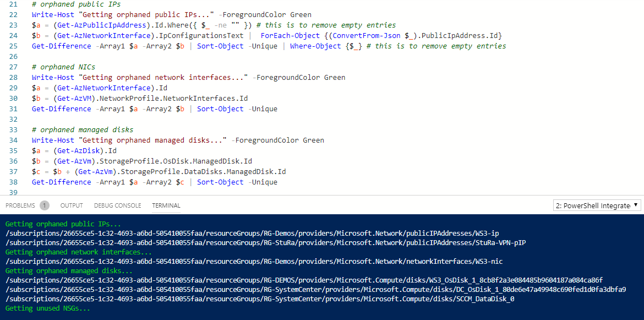The image size is (644, 320).
Task: Click 'Getting unused NSGs...' terminal line
Action: pyautogui.click(x=47, y=308)
